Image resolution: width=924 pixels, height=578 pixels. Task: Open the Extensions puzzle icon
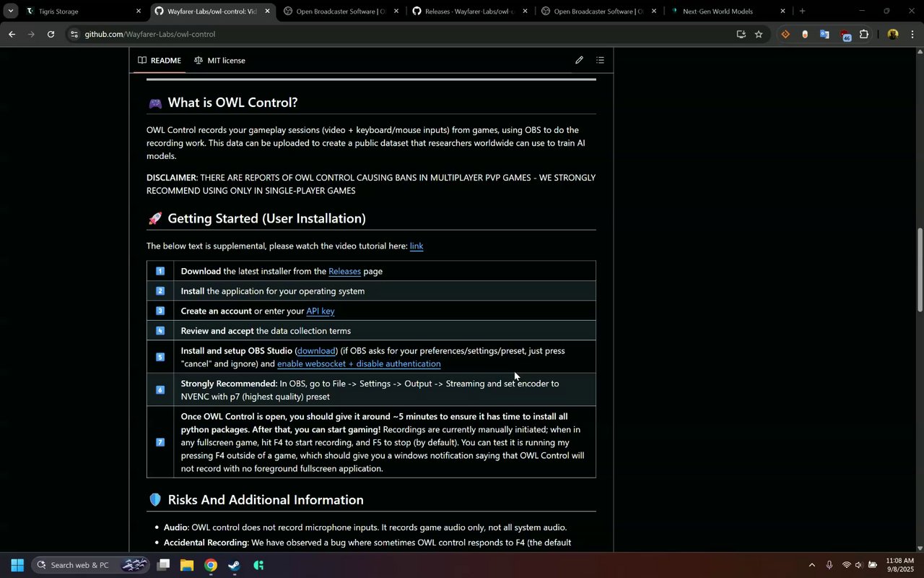click(x=863, y=34)
